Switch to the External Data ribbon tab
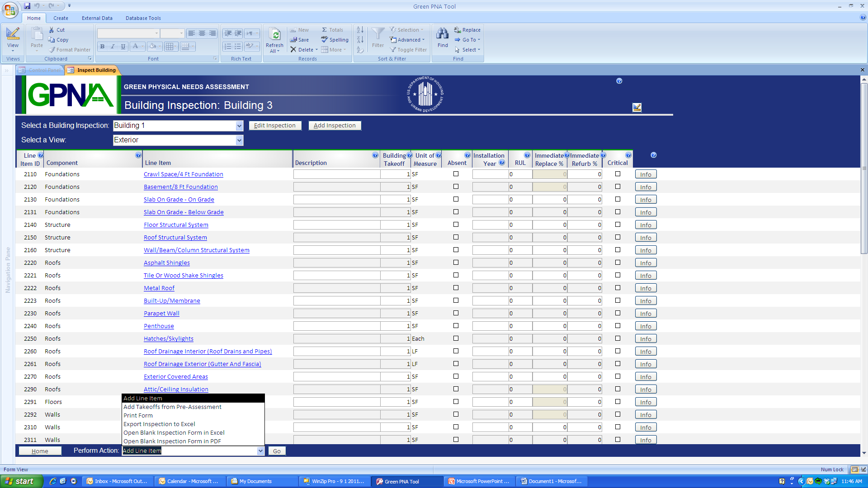 click(x=97, y=18)
